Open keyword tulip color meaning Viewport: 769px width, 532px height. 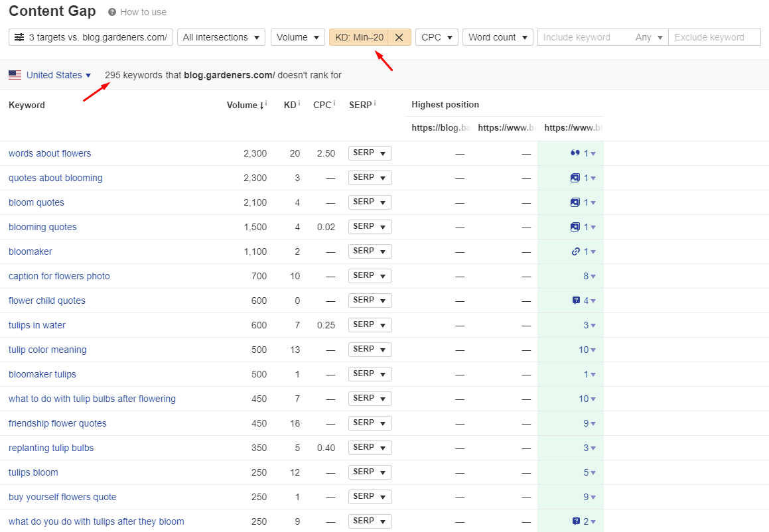pos(48,350)
